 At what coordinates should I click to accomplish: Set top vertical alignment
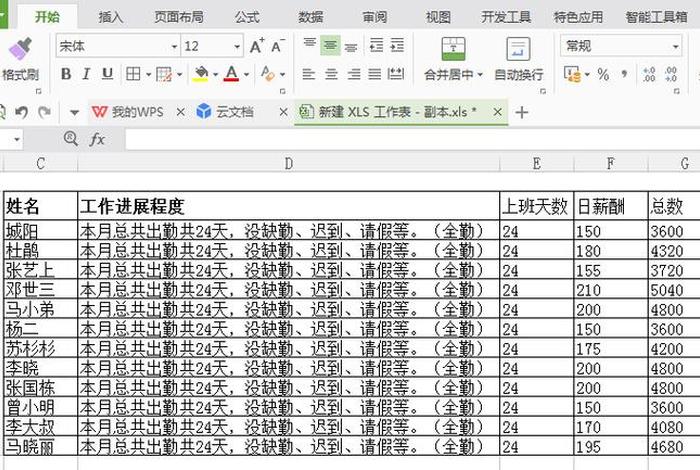(309, 45)
